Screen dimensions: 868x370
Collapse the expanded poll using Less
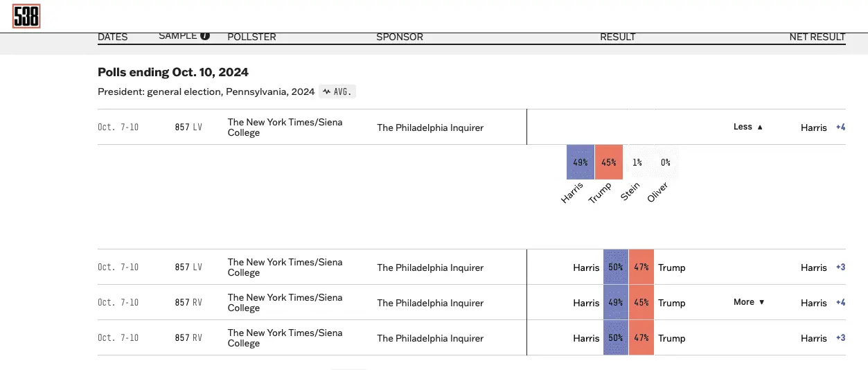click(x=743, y=127)
